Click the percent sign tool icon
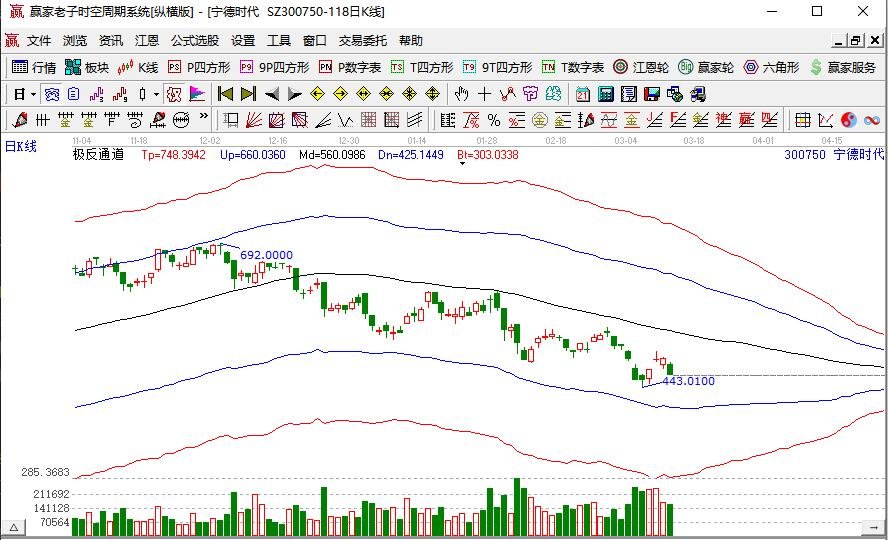The width and height of the screenshot is (888, 540). [494, 120]
